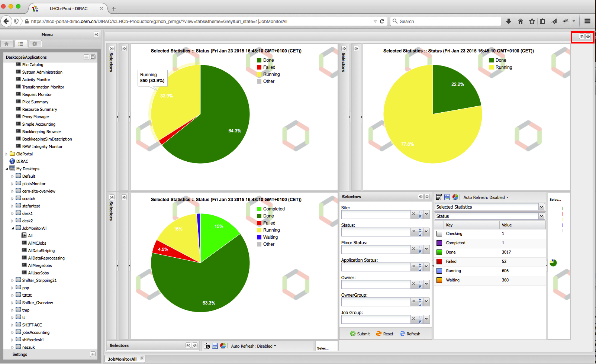Click the Refresh button in Selectors
This screenshot has height=364, width=596.
[410, 334]
